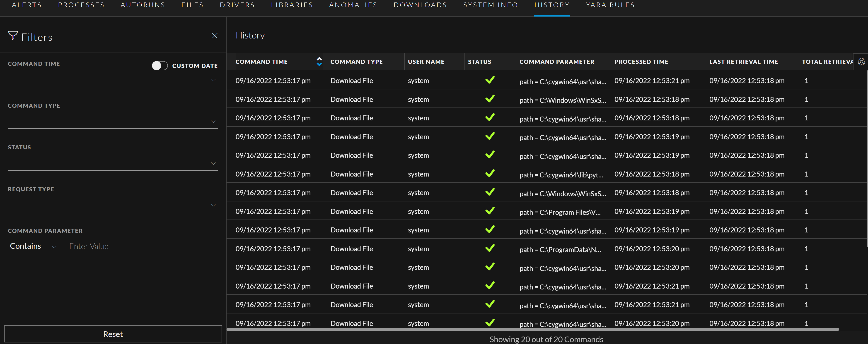868x344 pixels.
Task: Click green checkmark in first history row
Action: (x=490, y=80)
